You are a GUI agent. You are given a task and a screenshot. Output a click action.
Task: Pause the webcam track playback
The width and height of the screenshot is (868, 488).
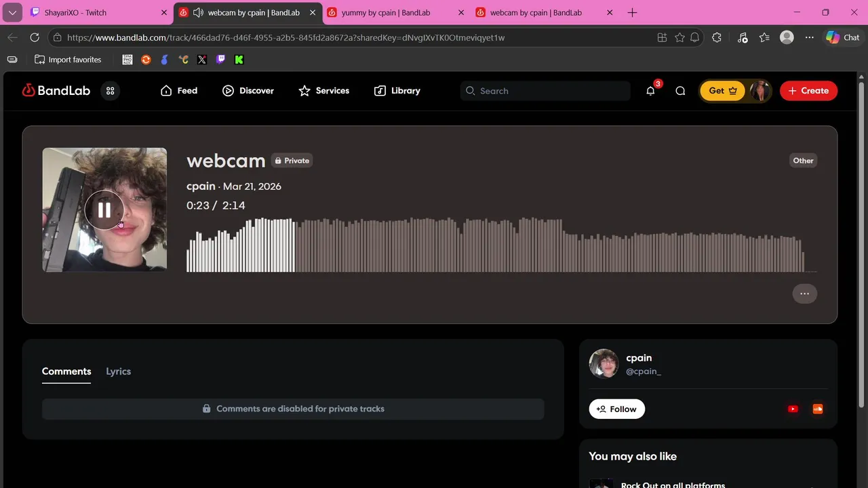point(104,209)
